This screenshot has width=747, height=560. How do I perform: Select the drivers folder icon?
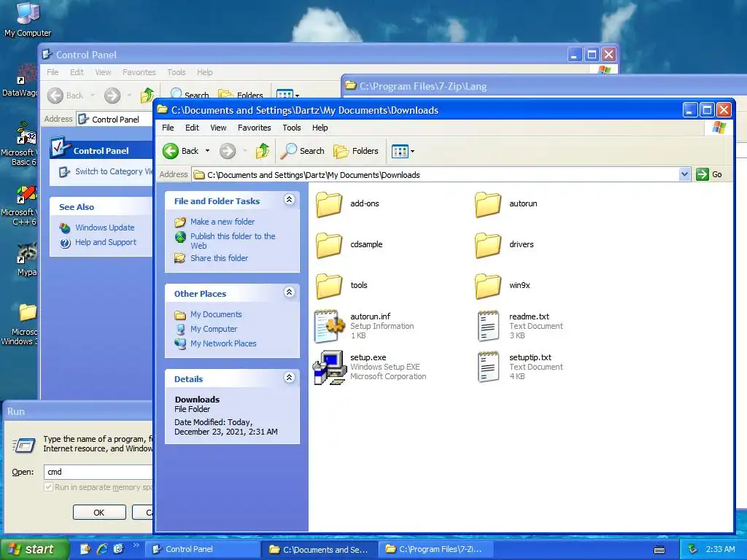[488, 245]
